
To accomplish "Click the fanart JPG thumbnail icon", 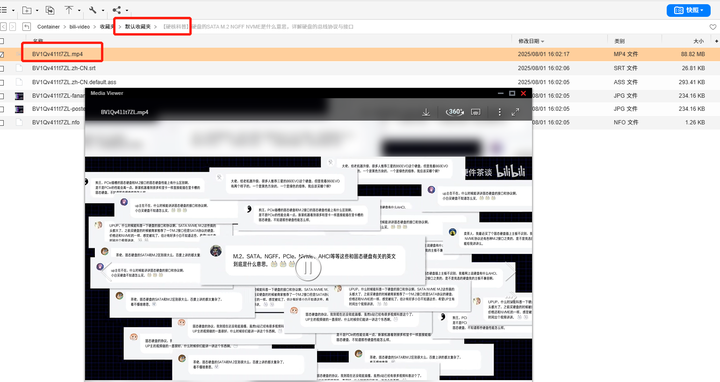I will point(19,96).
